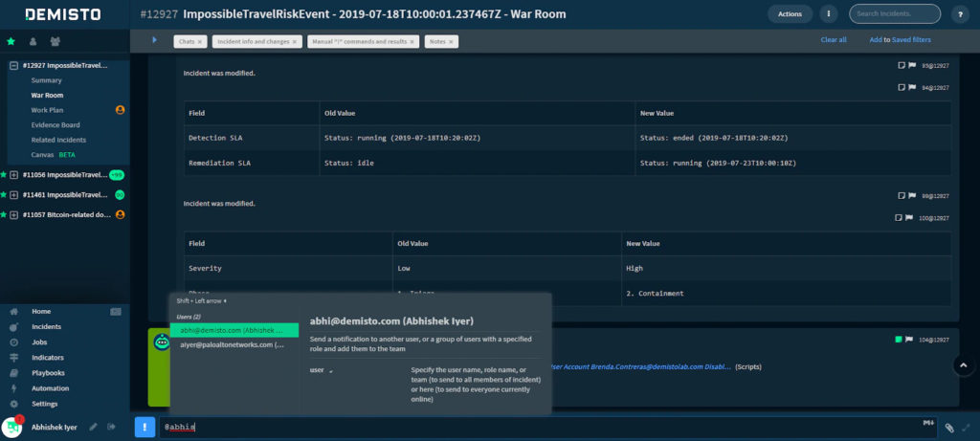Image resolution: width=980 pixels, height=441 pixels.
Task: Open the team group icon in the sidebar header
Action: coord(55,41)
